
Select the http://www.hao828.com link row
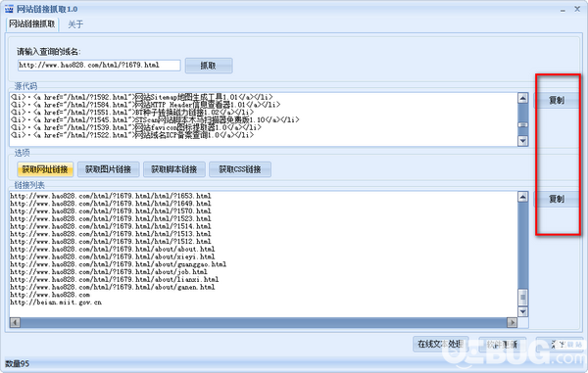(50, 295)
